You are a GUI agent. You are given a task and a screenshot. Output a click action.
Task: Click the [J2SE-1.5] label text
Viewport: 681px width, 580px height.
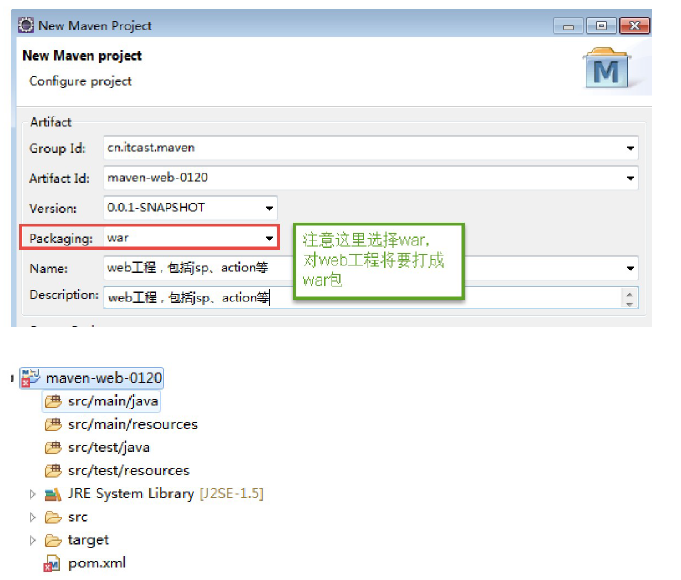click(231, 494)
